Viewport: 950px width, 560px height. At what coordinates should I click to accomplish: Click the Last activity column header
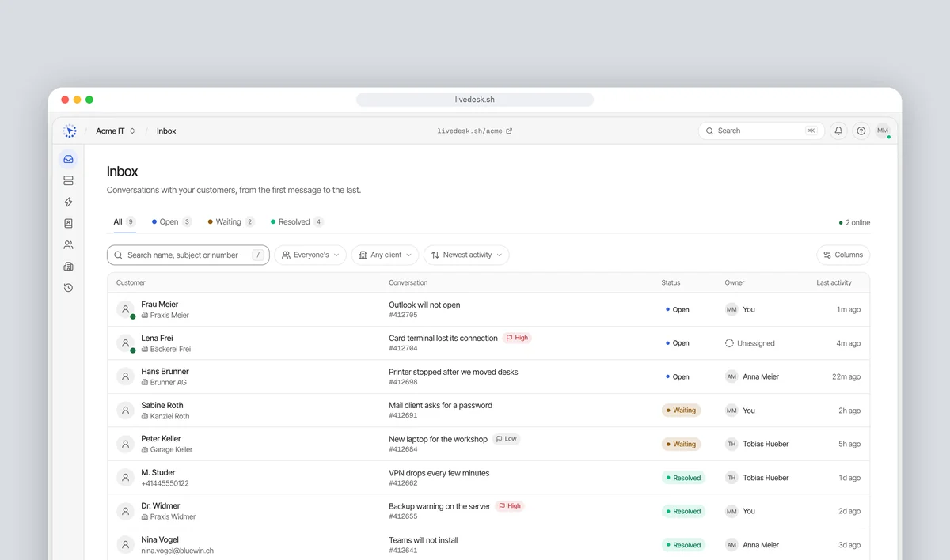[834, 282]
